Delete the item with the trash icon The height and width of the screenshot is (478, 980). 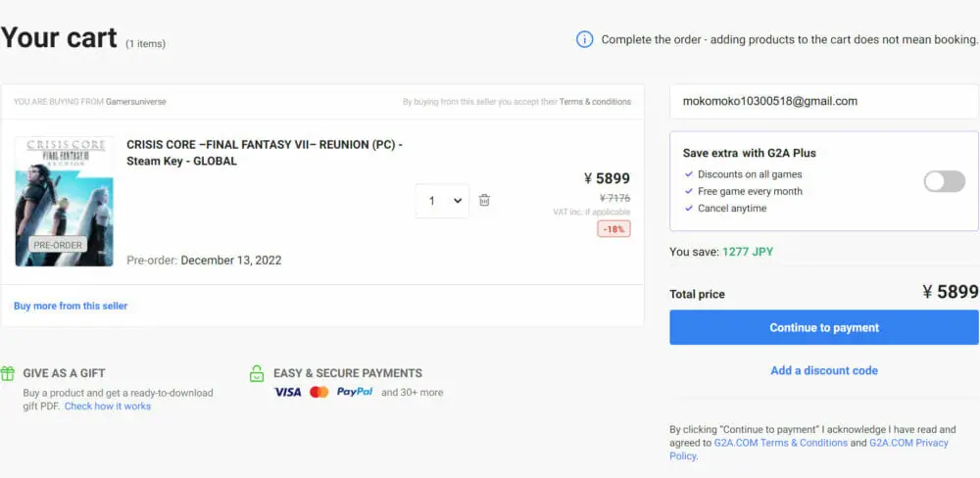coord(484,201)
